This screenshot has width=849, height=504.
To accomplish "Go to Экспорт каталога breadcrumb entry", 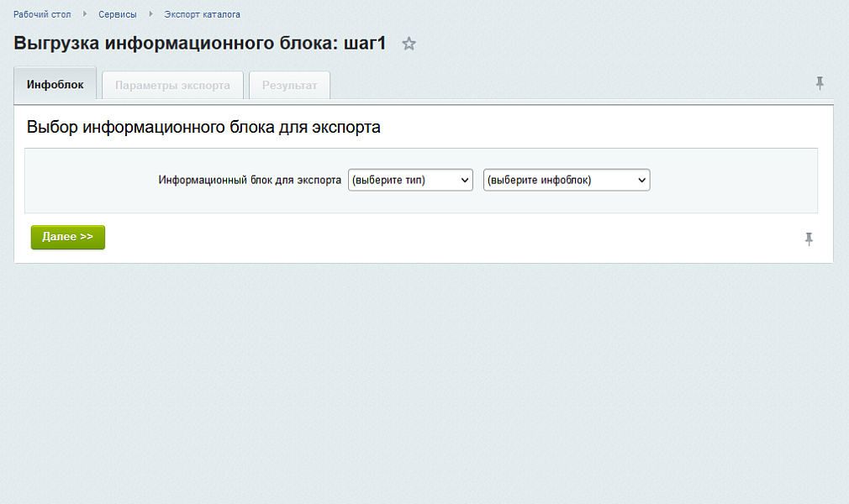I will (x=202, y=14).
